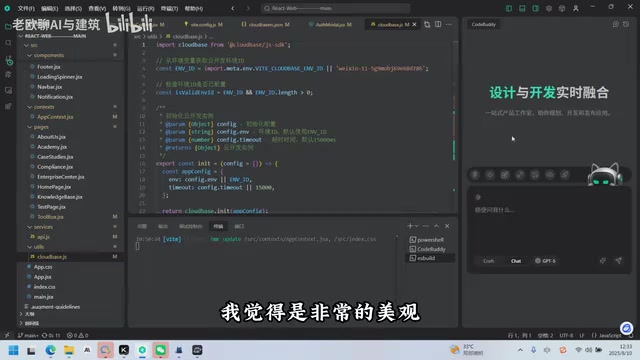Maximize the terminal panel with the up chevron
Viewport: 640px width, 360px height.
tap(436, 226)
